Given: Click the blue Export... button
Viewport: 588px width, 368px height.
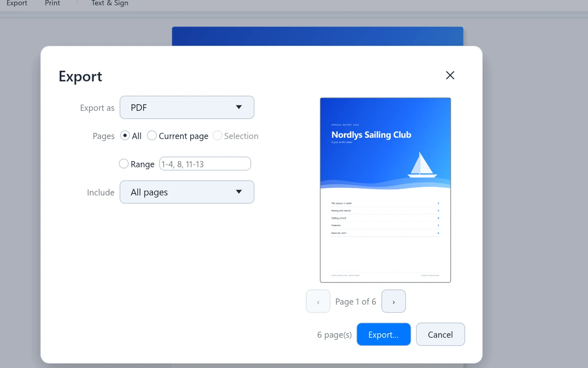Looking at the screenshot, I should [x=384, y=335].
